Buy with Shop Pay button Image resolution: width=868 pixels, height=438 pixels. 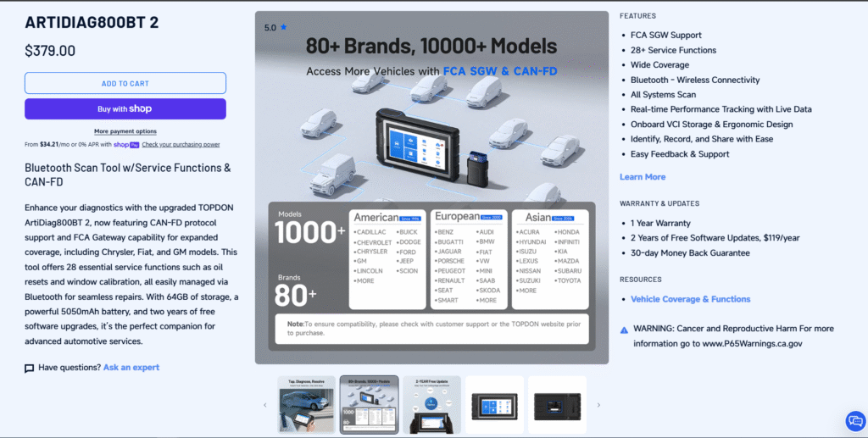(125, 109)
